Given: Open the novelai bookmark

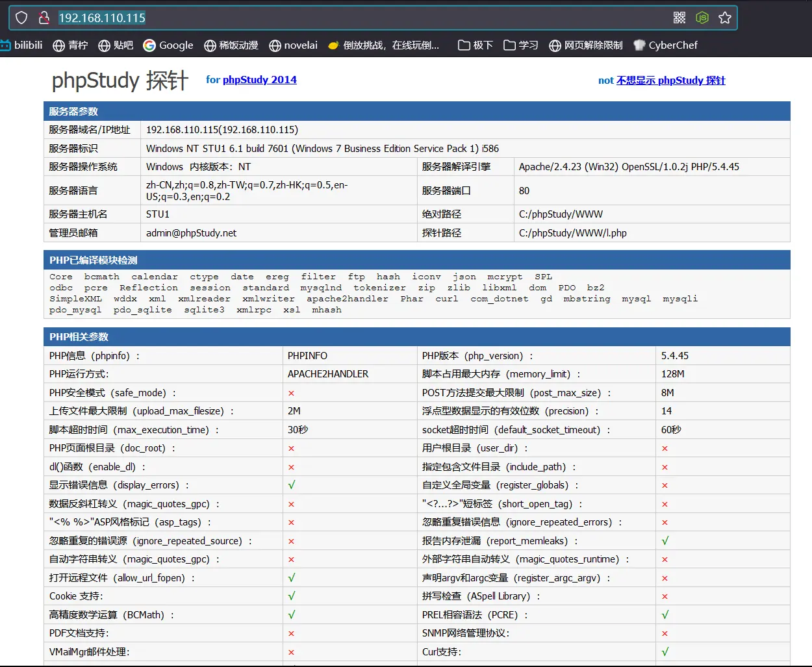Looking at the screenshot, I should coord(293,45).
